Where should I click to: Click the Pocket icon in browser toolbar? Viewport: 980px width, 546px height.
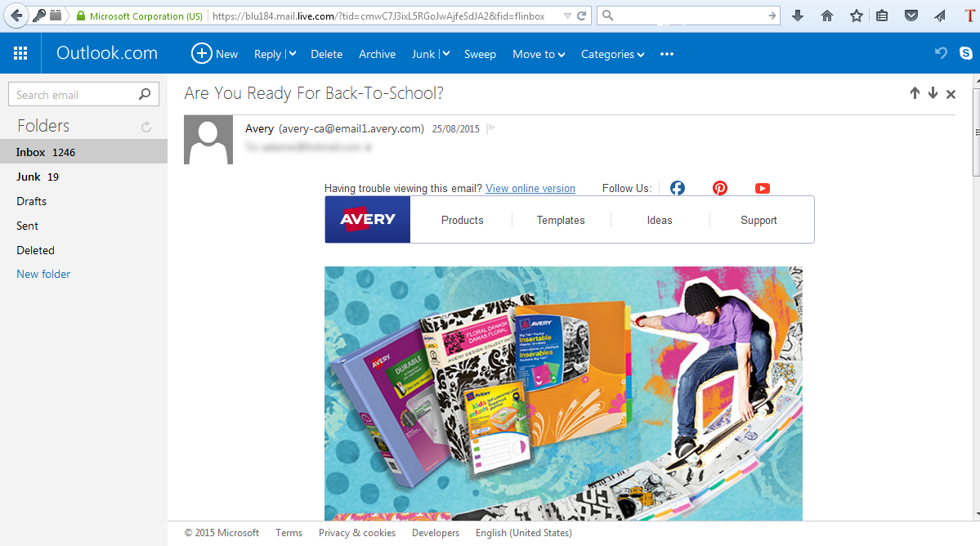click(911, 16)
